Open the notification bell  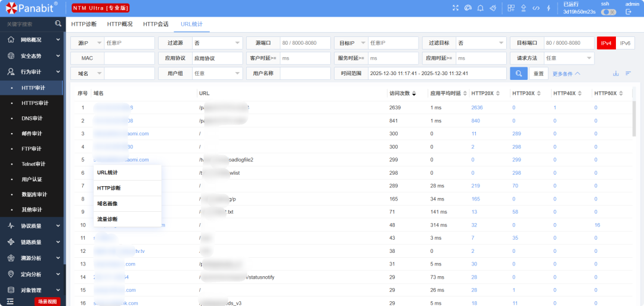click(x=480, y=8)
